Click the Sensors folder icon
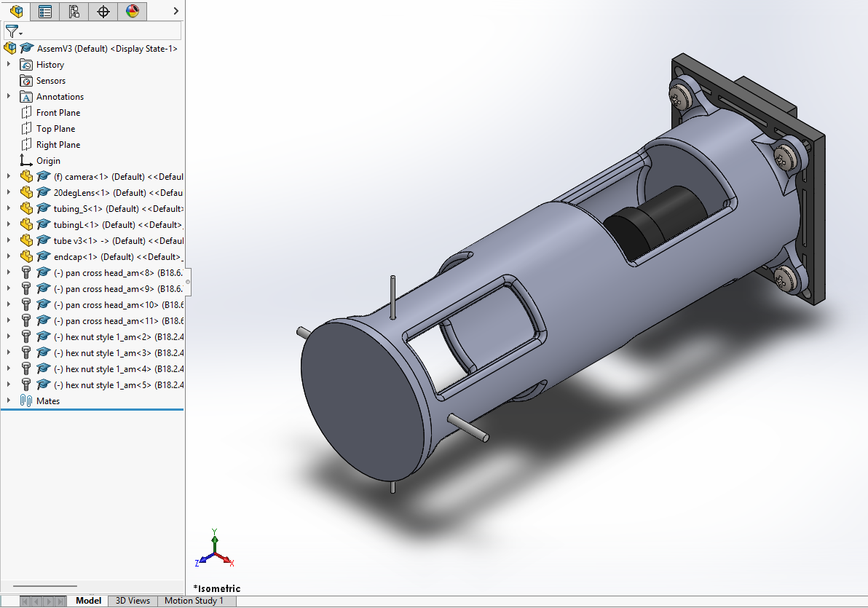This screenshot has height=608, width=868. [26, 81]
